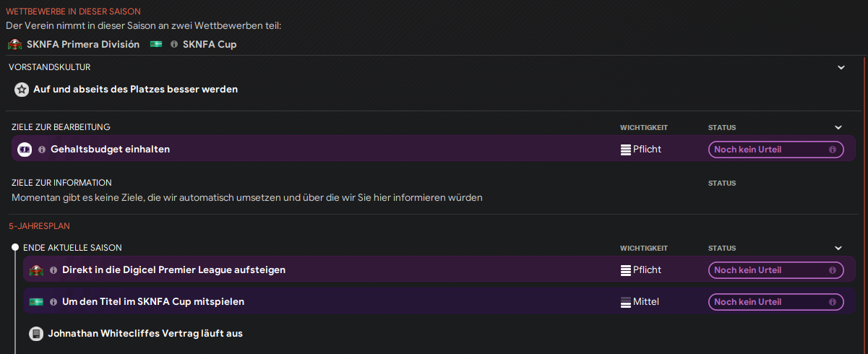Click contract icon beside Johnathan Whitecliffe

pyautogui.click(x=36, y=334)
